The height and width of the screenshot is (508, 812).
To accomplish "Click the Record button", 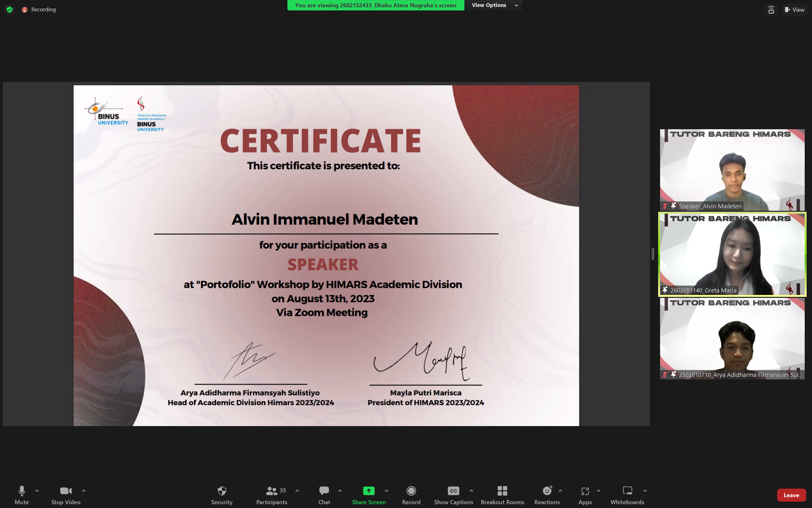I will point(411,495).
